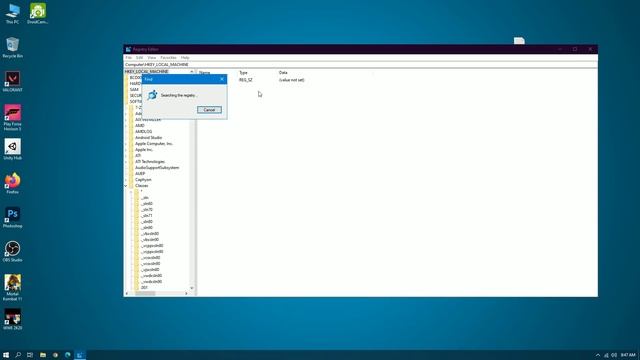Click Registry Editor taskbar icon
The image size is (640, 360).
80,355
